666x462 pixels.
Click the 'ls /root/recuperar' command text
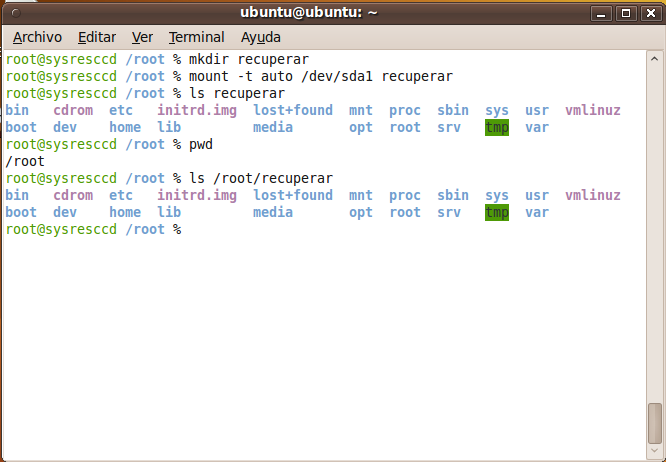261,178
